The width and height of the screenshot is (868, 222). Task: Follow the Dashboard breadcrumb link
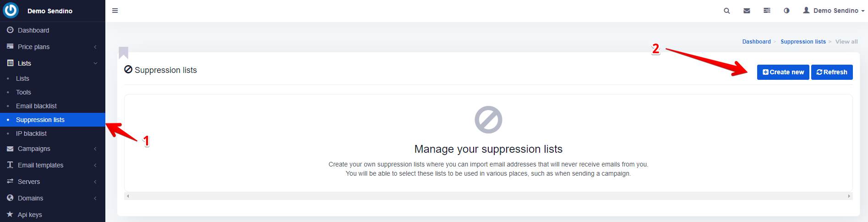coord(756,42)
